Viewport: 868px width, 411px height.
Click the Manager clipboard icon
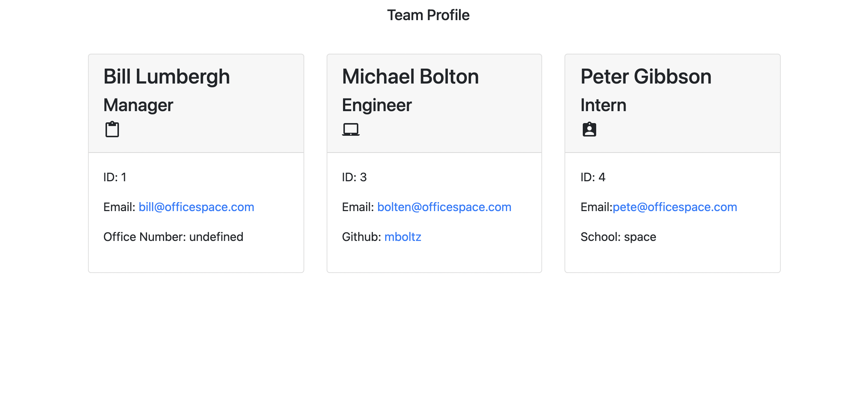112,129
